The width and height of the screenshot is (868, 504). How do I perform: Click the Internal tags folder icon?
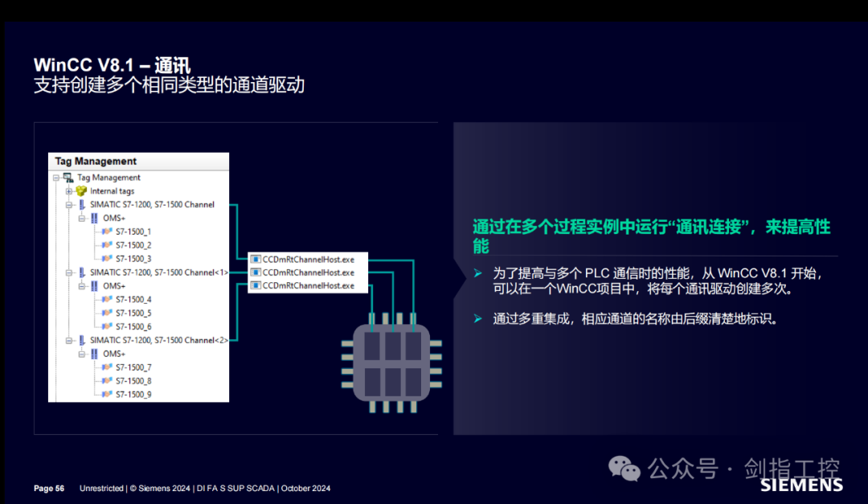[80, 191]
